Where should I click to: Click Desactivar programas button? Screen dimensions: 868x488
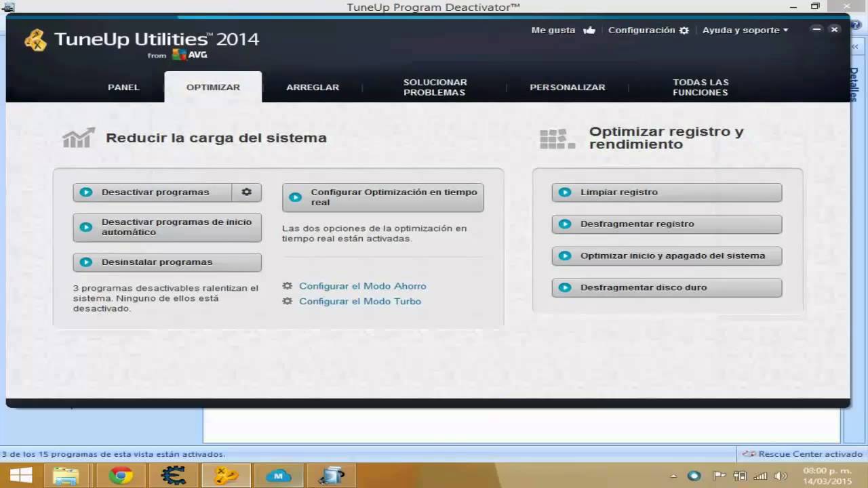(x=153, y=192)
